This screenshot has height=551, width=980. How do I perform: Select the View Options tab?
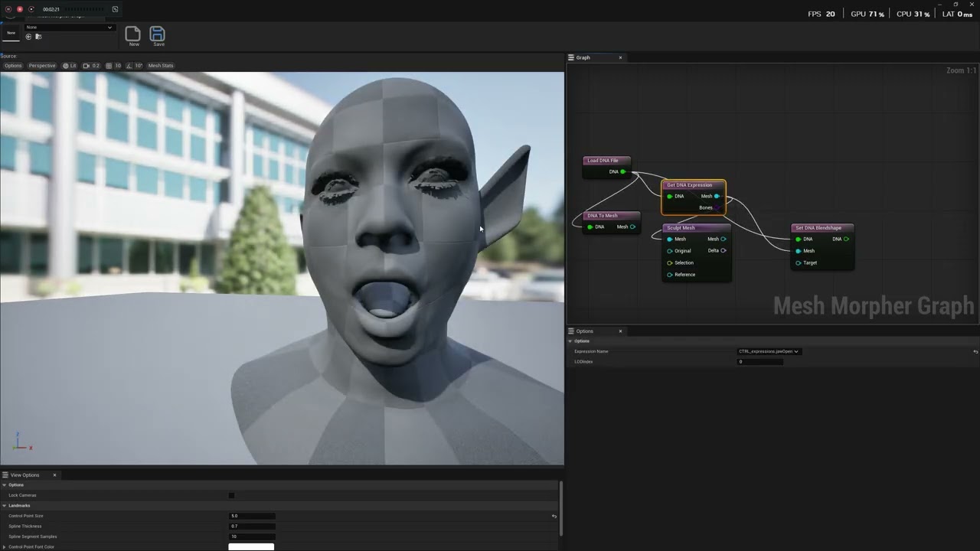click(x=24, y=475)
